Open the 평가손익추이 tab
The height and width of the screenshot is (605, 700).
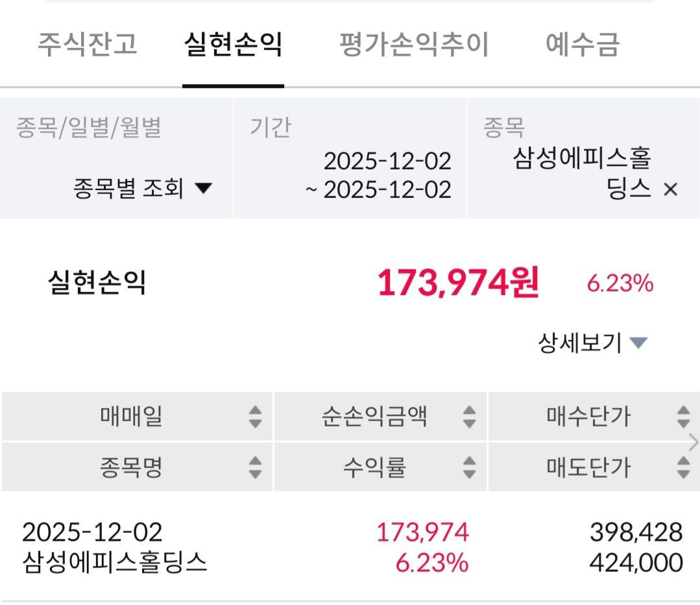pyautogui.click(x=414, y=45)
